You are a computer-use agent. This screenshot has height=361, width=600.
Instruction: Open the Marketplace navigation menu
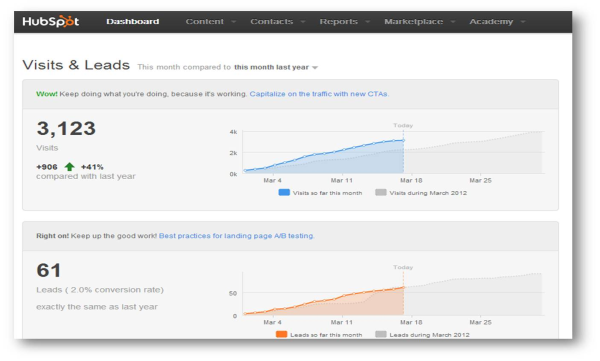point(419,21)
